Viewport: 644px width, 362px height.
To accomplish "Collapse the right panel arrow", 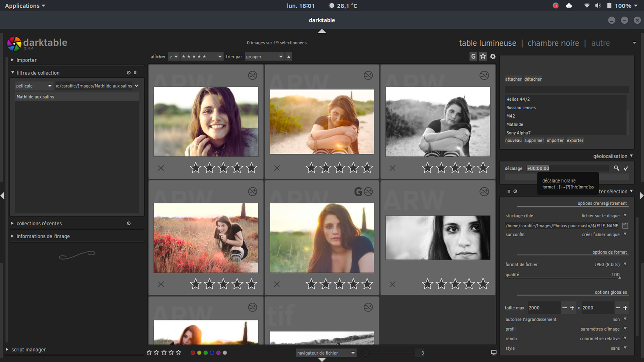I will coord(641,195).
